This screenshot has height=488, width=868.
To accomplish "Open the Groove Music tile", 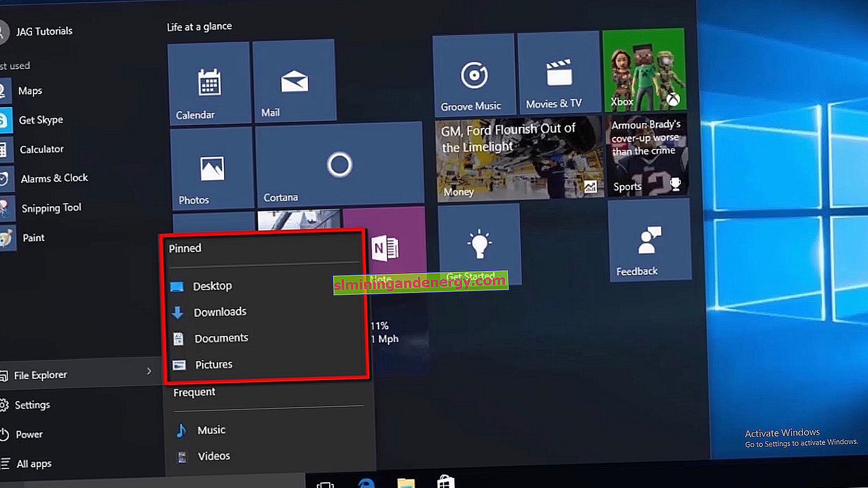I will tap(474, 75).
